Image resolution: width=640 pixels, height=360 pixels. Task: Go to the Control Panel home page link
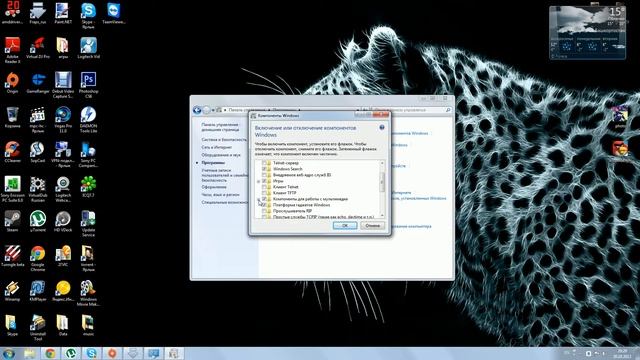220,127
